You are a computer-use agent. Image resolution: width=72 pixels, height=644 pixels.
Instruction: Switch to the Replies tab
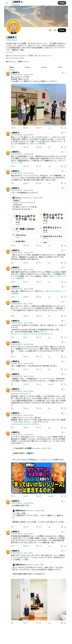point(27,67)
